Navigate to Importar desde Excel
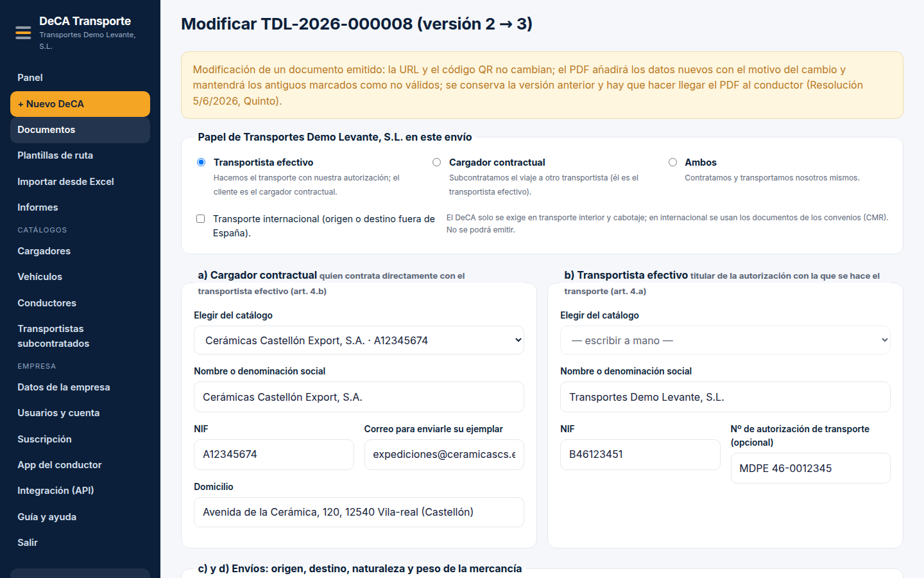924x578 pixels. coord(80,182)
